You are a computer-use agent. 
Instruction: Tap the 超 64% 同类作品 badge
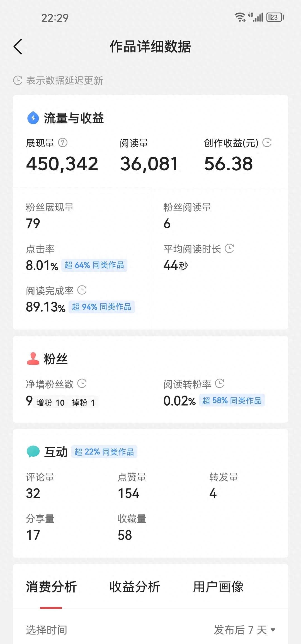click(x=94, y=265)
